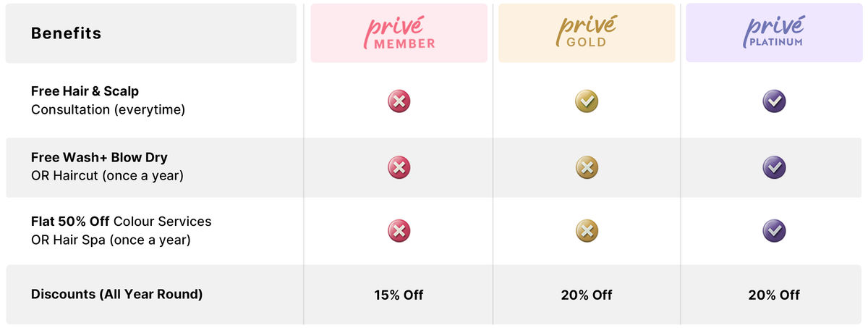This screenshot has height=328, width=868.
Task: Click the purple checkmark for Platinum hair consultation
Action: [x=774, y=101]
